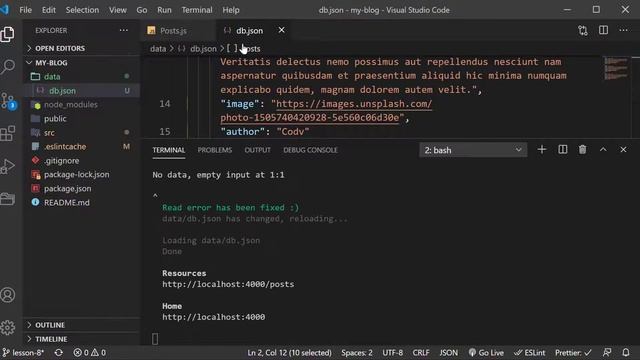640x360 pixels.
Task: Click the editor minimap preview
Action: [616, 69]
